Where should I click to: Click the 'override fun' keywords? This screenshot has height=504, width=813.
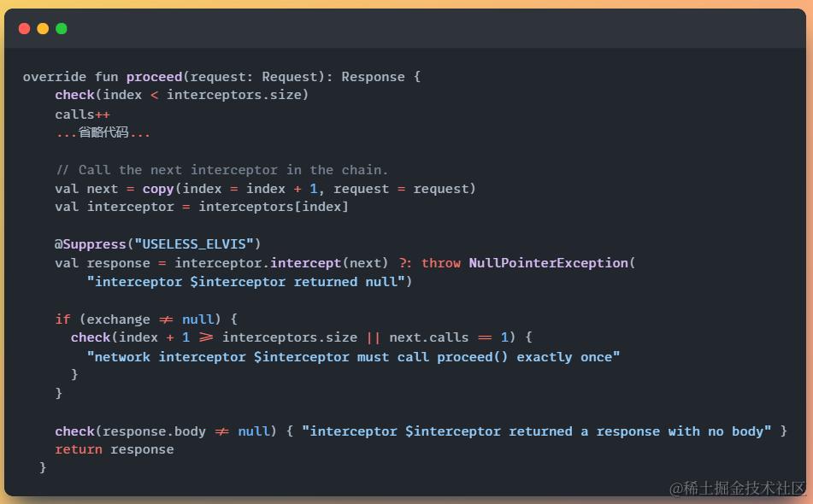(x=70, y=77)
